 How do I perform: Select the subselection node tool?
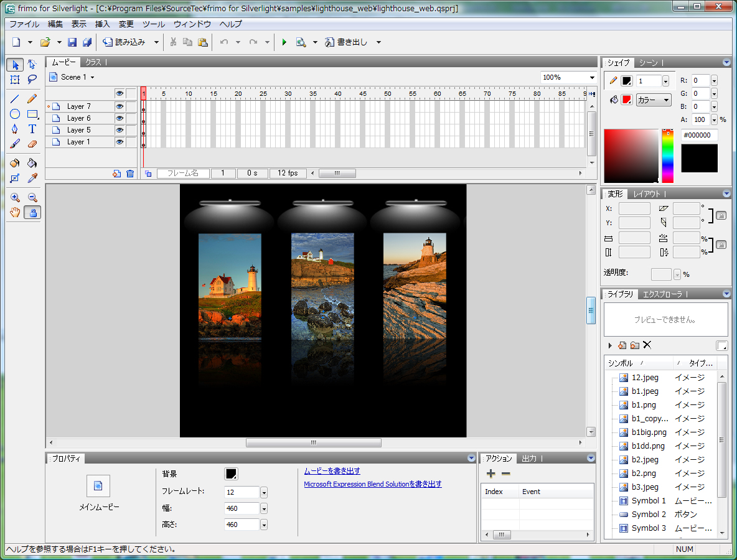pyautogui.click(x=32, y=64)
